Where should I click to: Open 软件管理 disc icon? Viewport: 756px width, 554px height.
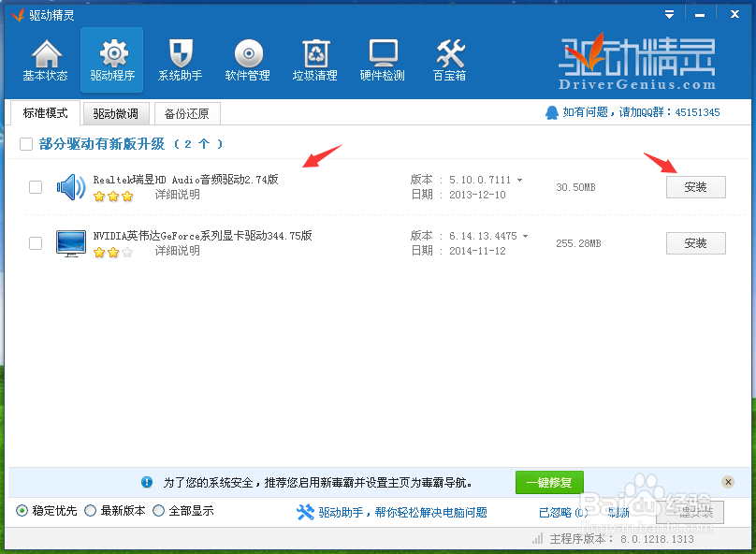(x=249, y=53)
